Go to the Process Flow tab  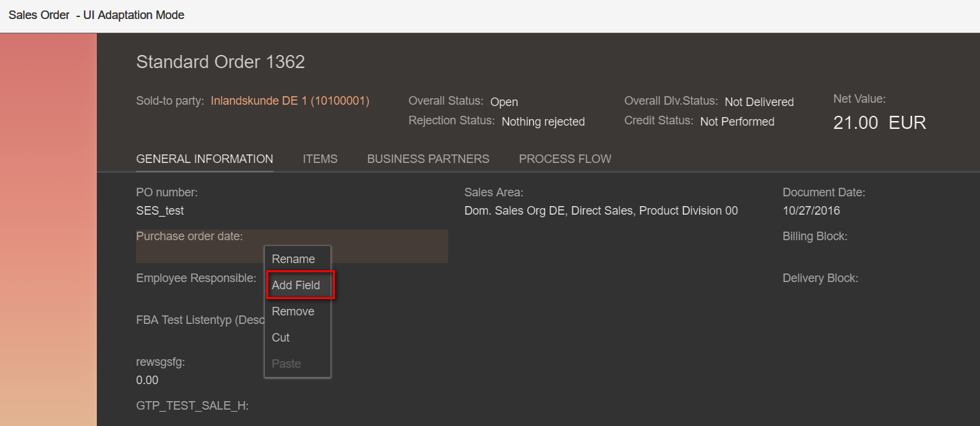tap(565, 159)
